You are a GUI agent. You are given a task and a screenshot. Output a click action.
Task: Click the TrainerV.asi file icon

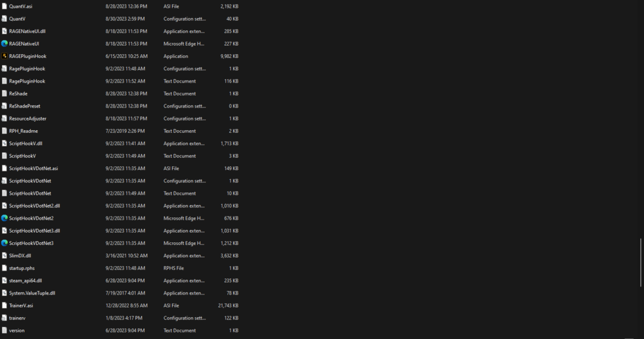point(5,305)
